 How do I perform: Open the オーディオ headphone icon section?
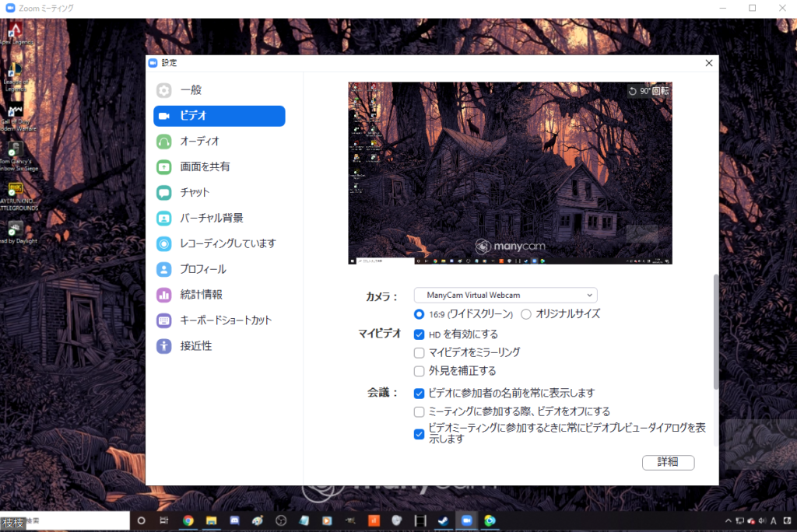pyautogui.click(x=163, y=142)
